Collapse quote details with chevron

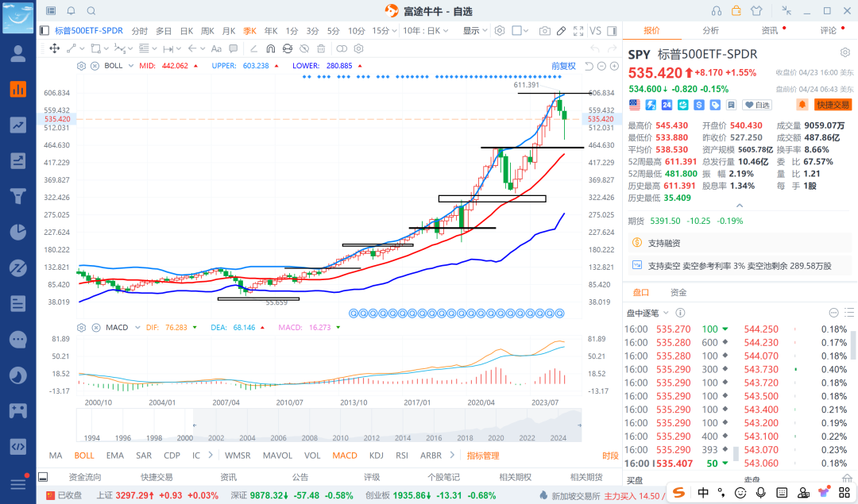pos(740,206)
